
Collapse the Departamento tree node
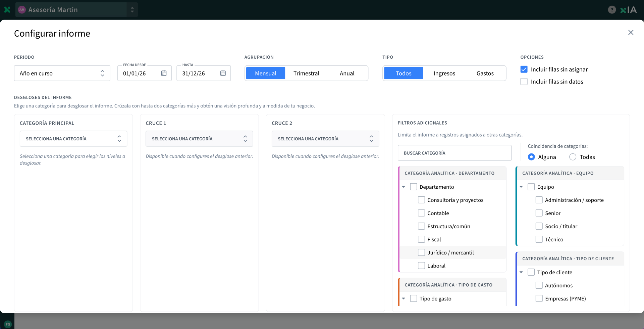[404, 187]
